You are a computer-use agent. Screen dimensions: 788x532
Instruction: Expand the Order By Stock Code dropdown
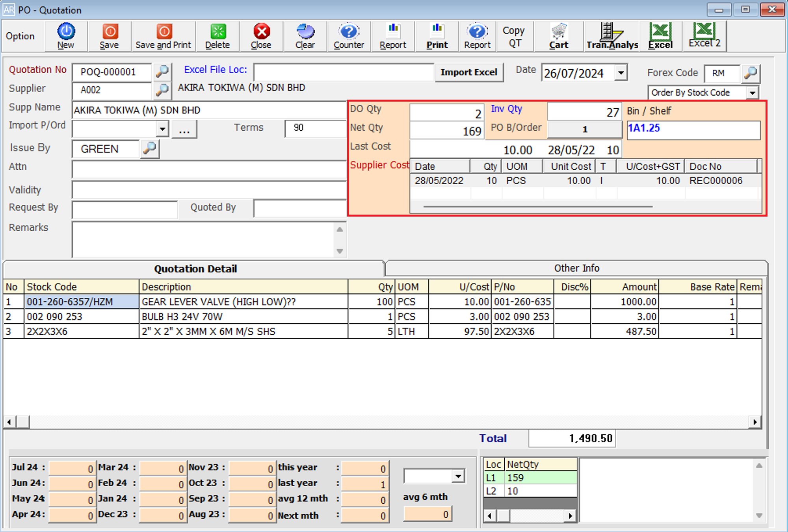click(752, 93)
